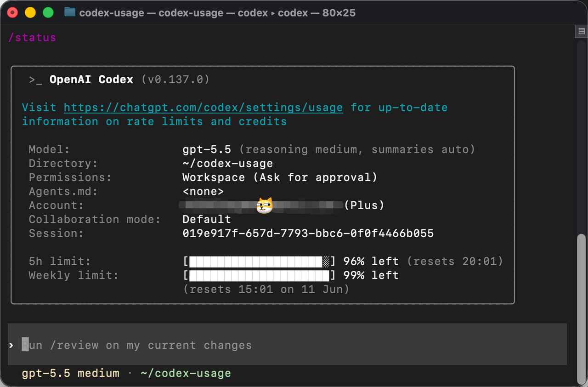Click the Directory value '~/codex-usage'
The width and height of the screenshot is (588, 387).
(x=228, y=163)
